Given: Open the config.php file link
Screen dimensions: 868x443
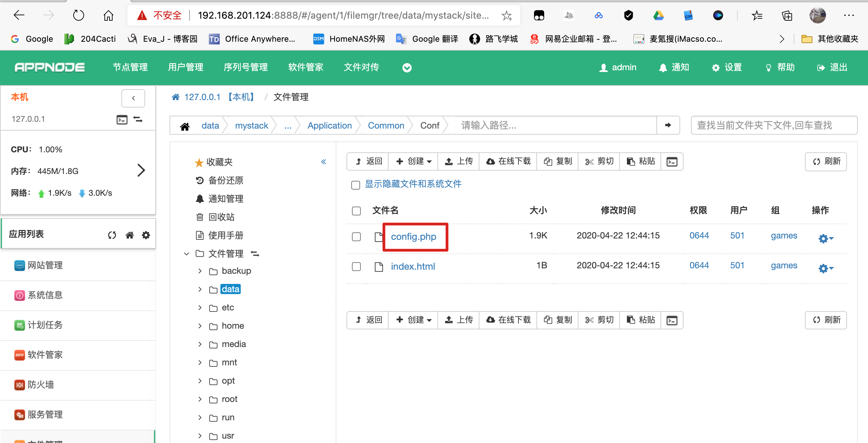Looking at the screenshot, I should pyautogui.click(x=413, y=236).
